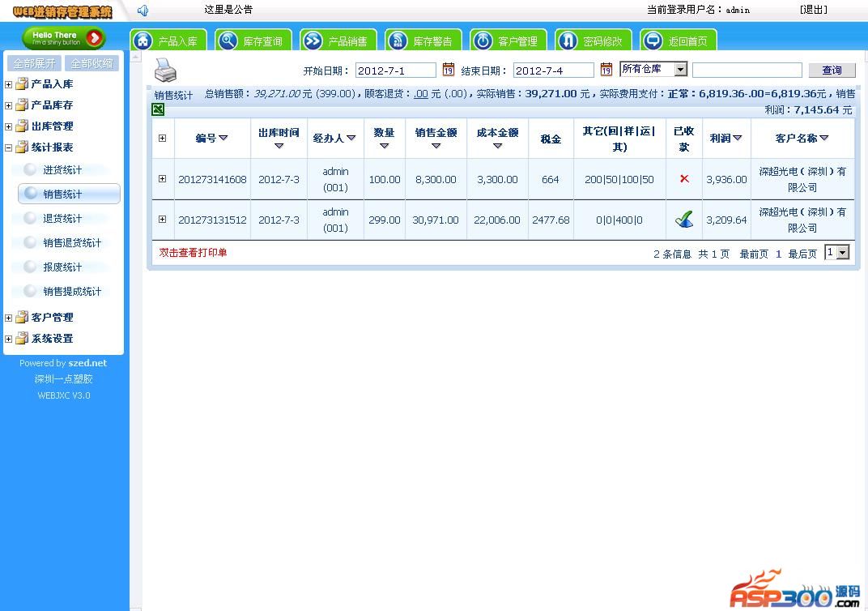Click the empty search keyword field

(747, 70)
